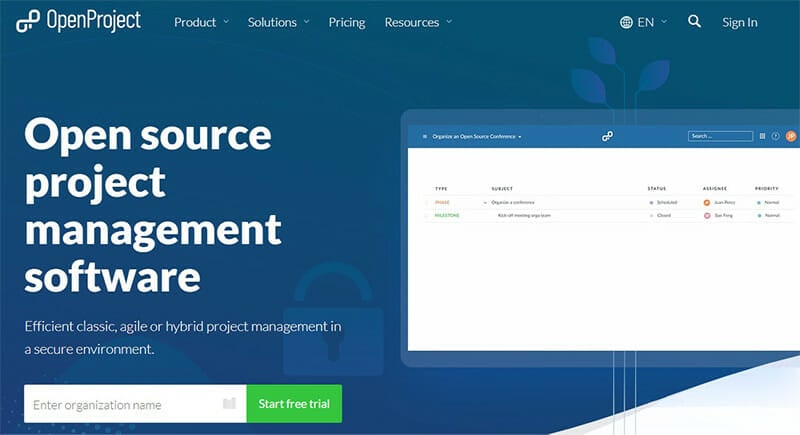Sort by the STATUS column header
800x435 pixels.
(657, 189)
